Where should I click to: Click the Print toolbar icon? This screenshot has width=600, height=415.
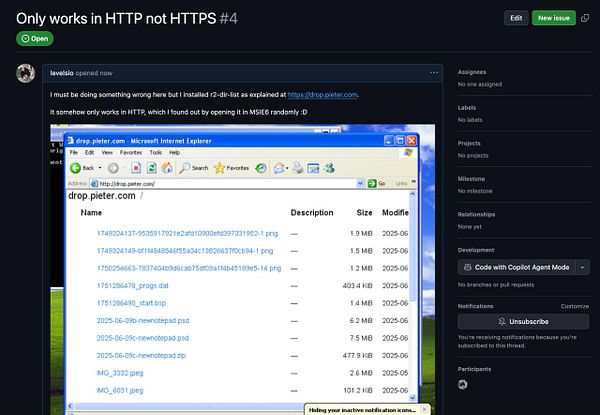298,168
